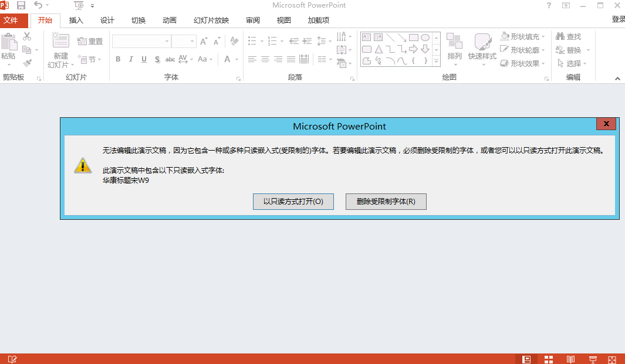625x364 pixels.
Task: Click 删除受限制字体(R) button in dialog
Action: 386,202
